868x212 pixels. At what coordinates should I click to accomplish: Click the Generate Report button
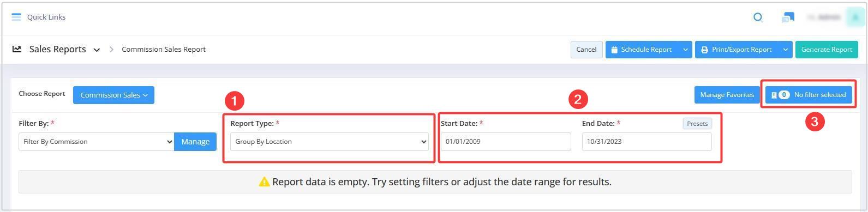827,50
